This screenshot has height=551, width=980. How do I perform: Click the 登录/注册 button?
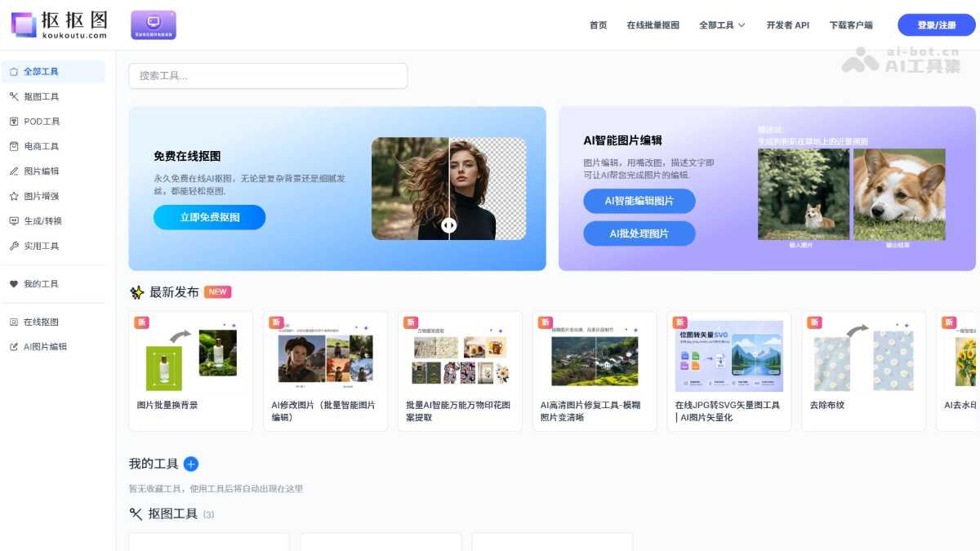pyautogui.click(x=937, y=25)
